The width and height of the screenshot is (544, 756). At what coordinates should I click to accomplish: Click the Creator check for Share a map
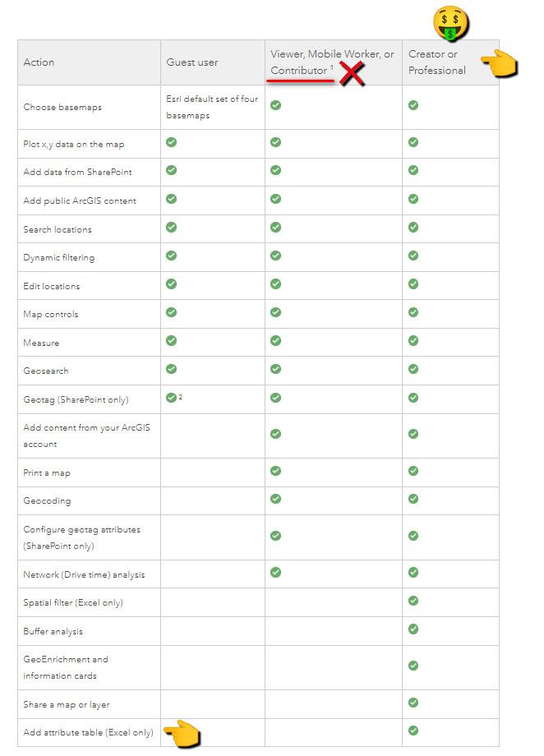coord(413,703)
